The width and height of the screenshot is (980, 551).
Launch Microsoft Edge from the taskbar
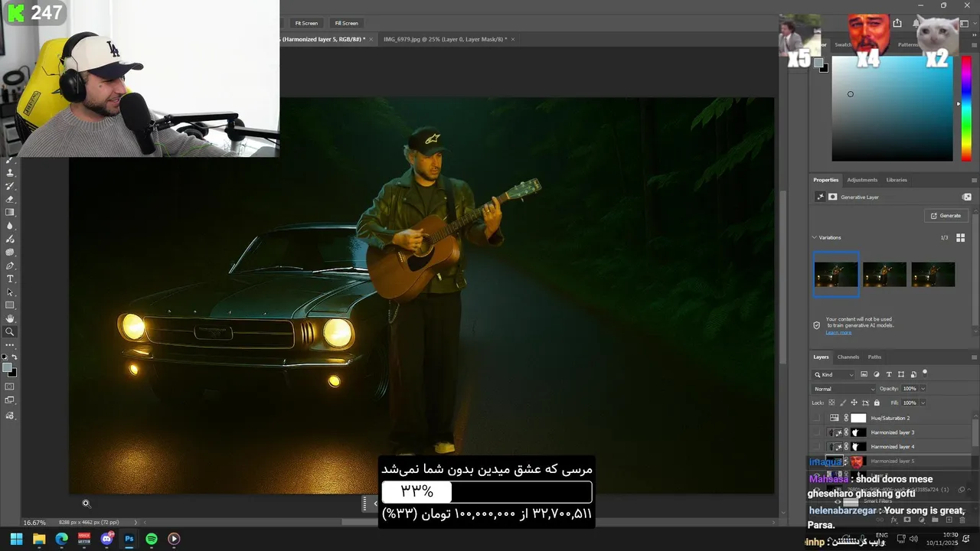click(x=61, y=539)
